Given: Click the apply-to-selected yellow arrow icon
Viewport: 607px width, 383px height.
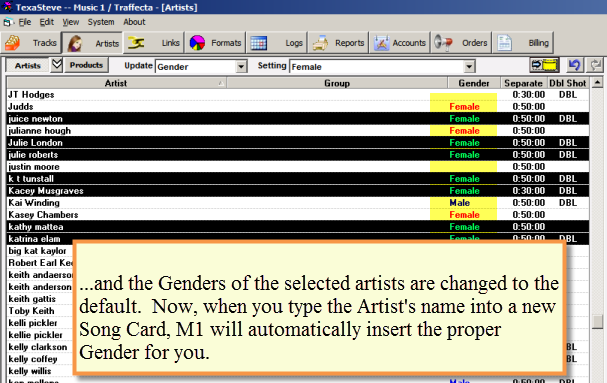Looking at the screenshot, I should point(545,65).
